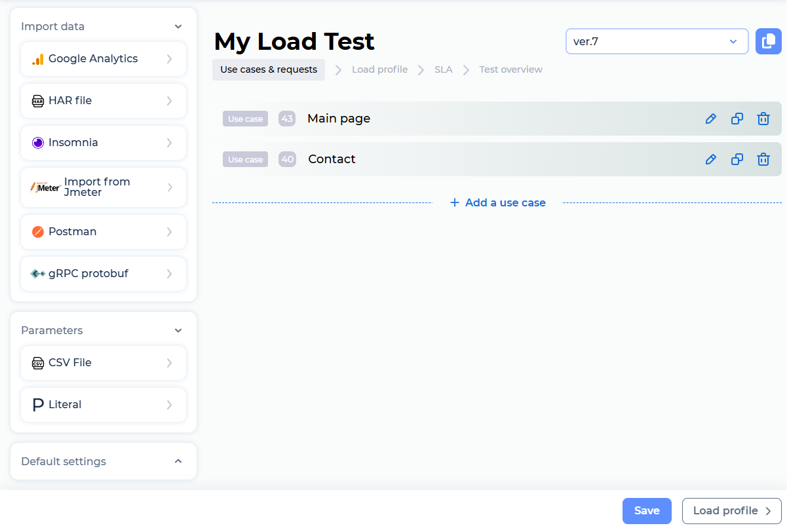Import data from Jmeter
Screen dimensions: 787x532
coord(103,187)
